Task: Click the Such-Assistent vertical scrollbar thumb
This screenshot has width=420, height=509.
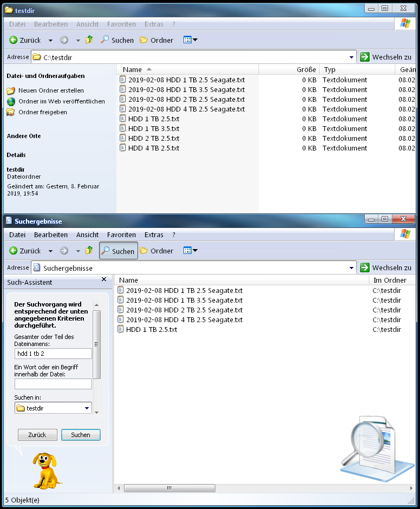Action: coord(96,344)
